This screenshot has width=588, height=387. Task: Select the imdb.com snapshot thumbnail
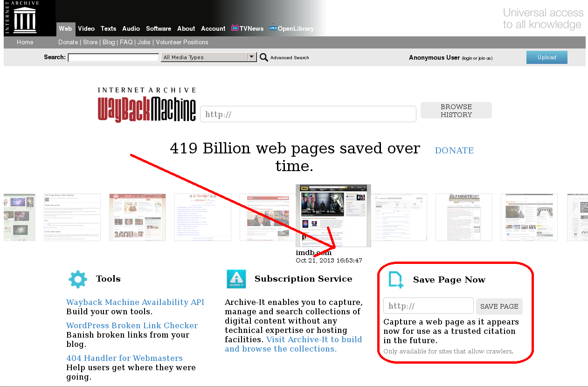tap(333, 215)
